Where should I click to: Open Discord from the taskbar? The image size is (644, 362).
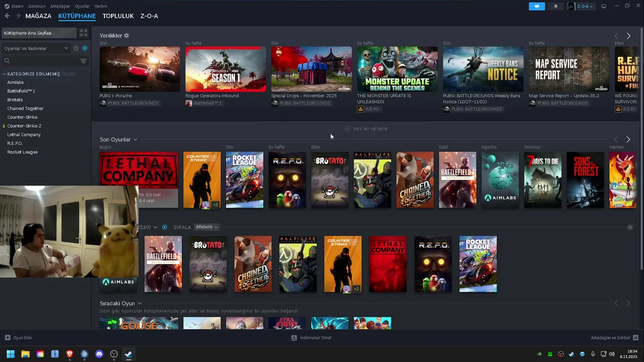point(99,354)
